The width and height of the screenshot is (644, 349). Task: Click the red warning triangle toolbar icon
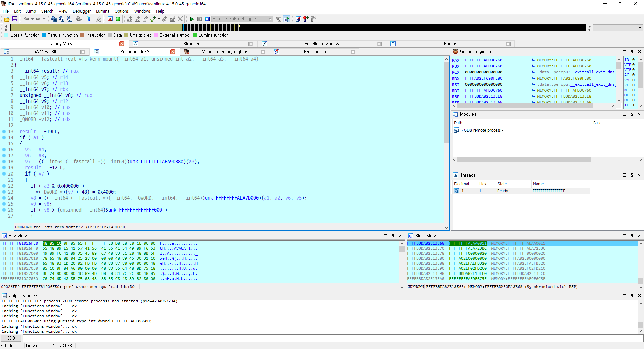point(110,19)
